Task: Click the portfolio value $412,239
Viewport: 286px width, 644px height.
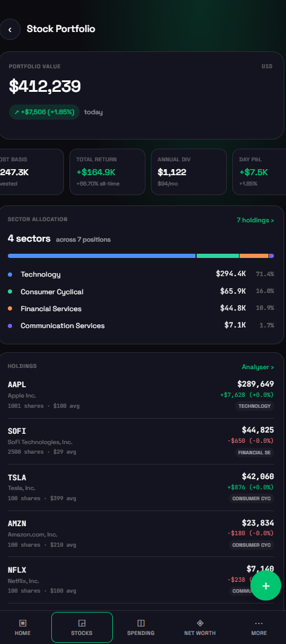Action: point(45,86)
